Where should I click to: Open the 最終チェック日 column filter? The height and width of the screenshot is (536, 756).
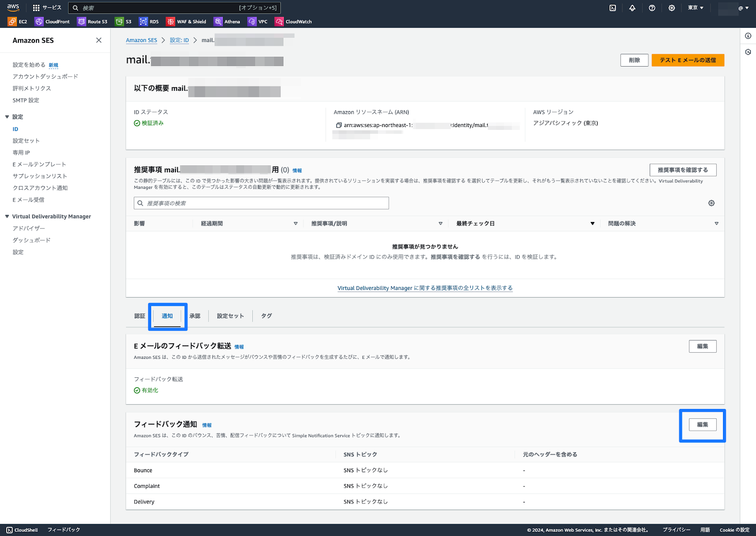592,223
